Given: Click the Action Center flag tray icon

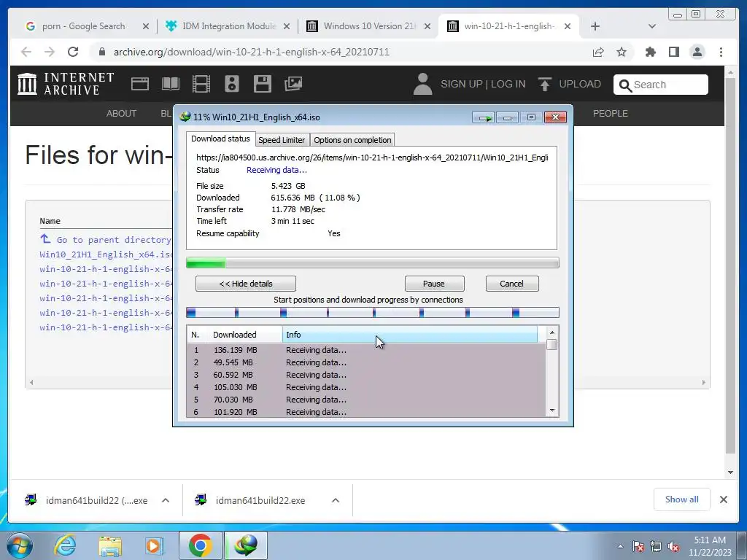Looking at the screenshot, I should [x=638, y=546].
